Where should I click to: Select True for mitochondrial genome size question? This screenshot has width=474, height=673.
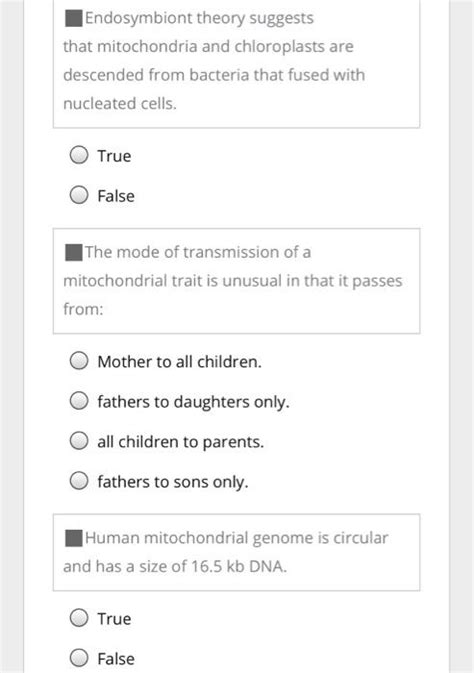pyautogui.click(x=79, y=618)
